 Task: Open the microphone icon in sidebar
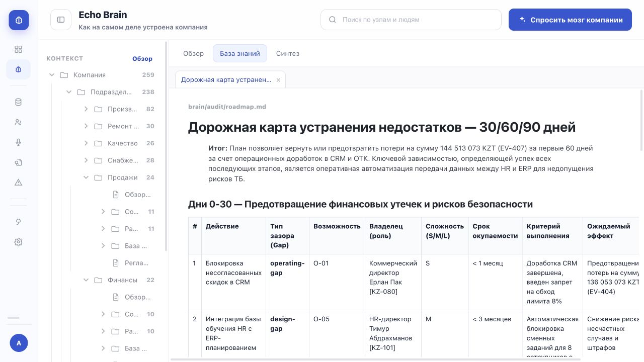pyautogui.click(x=19, y=142)
